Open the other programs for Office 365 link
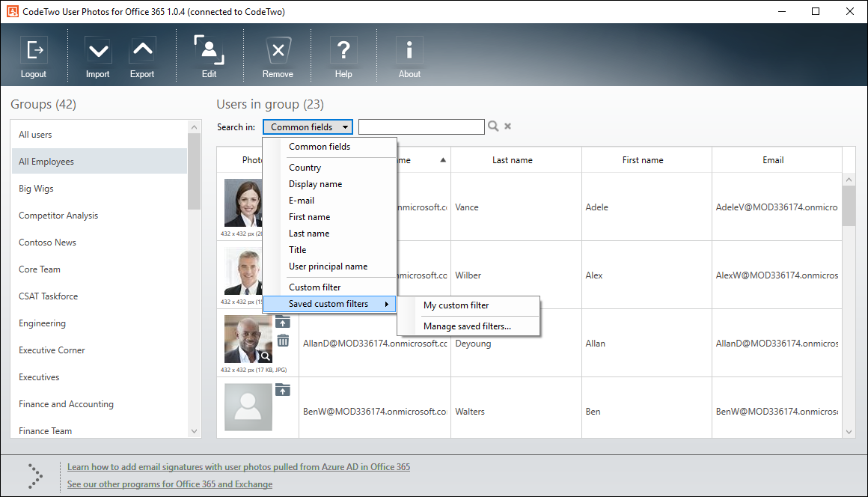The width and height of the screenshot is (868, 497). (x=170, y=484)
